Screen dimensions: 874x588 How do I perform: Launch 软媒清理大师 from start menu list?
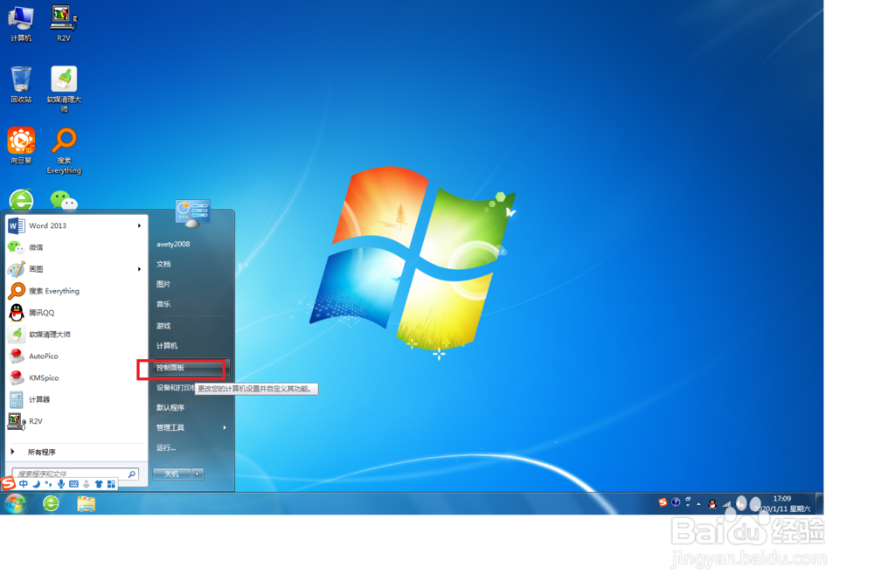coord(76,335)
